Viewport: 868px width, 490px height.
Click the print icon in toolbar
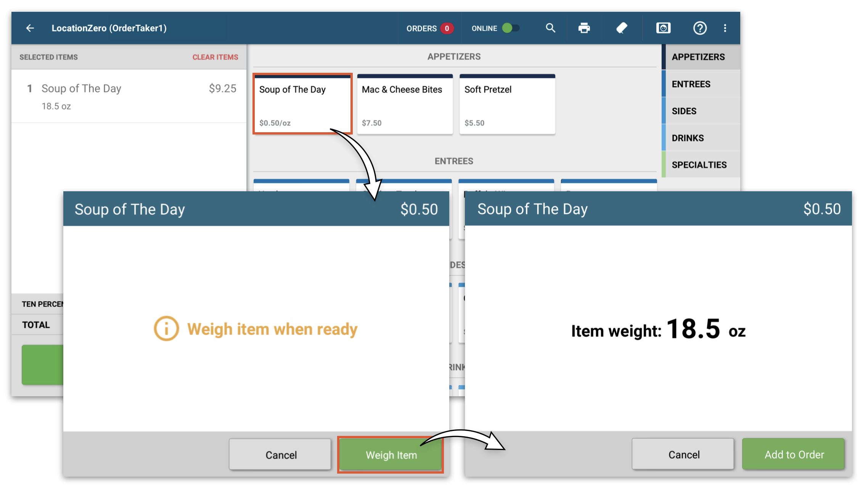(x=584, y=27)
